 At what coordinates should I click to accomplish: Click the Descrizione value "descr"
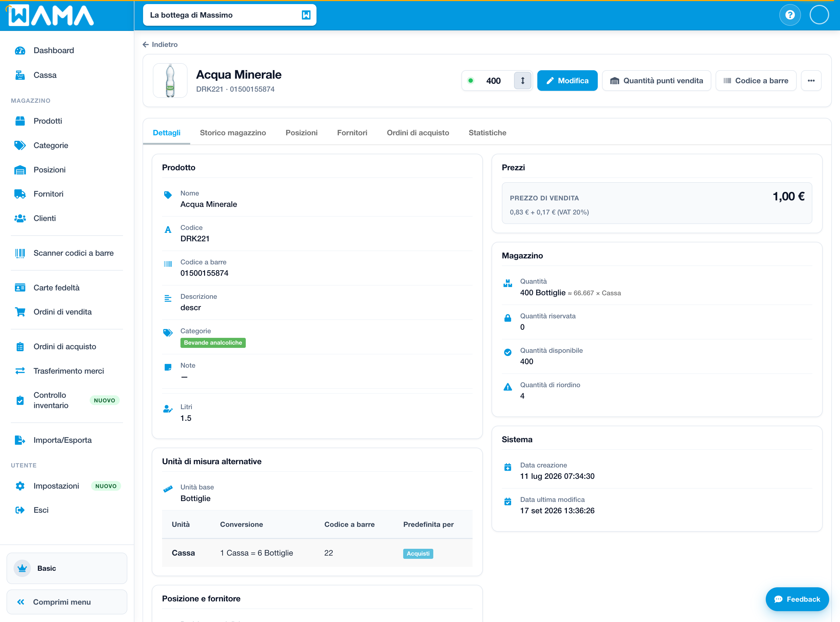click(191, 308)
